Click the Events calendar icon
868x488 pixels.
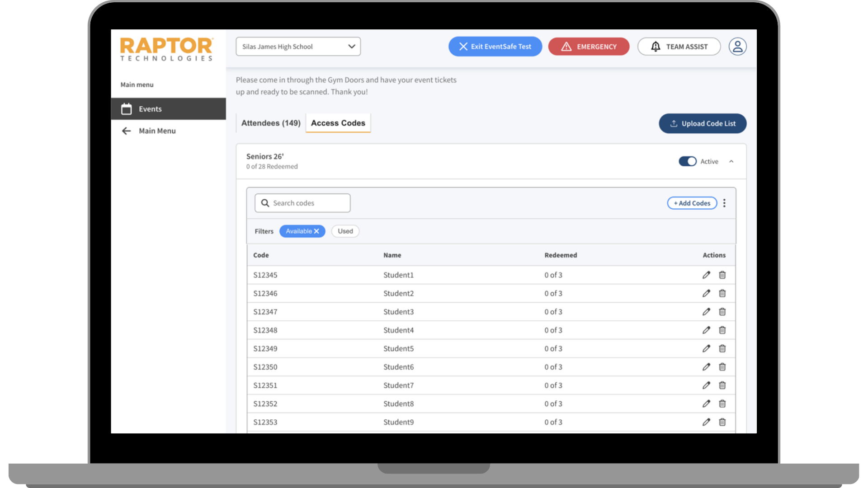pos(127,109)
